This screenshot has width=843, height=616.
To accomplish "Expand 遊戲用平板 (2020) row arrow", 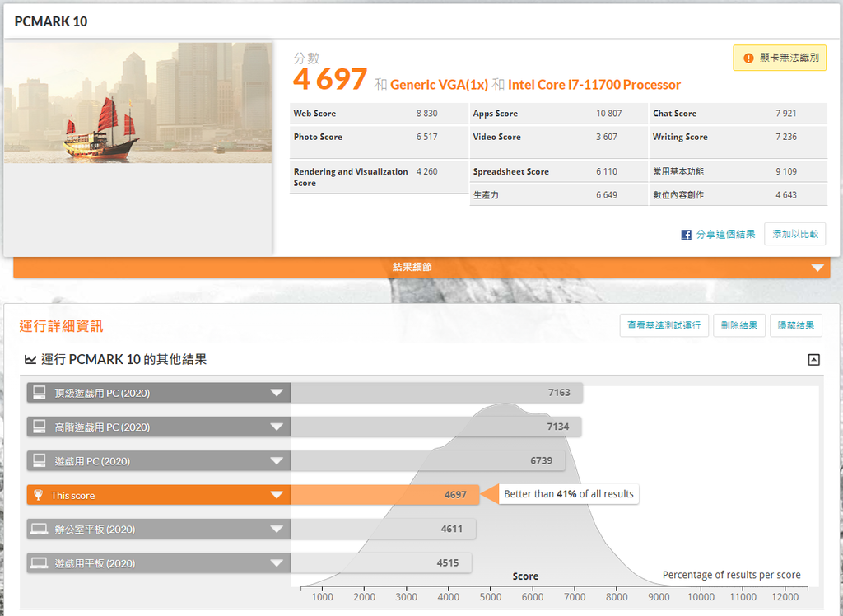I will click(277, 563).
